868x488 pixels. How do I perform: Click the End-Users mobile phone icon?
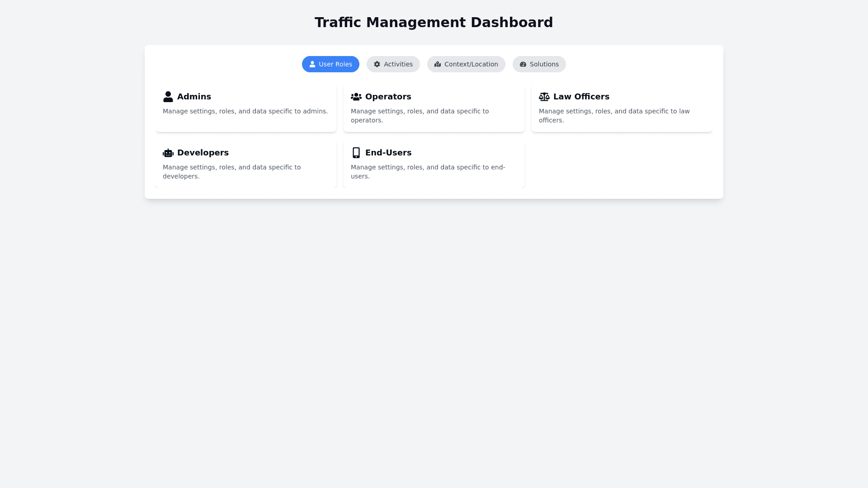tap(356, 153)
